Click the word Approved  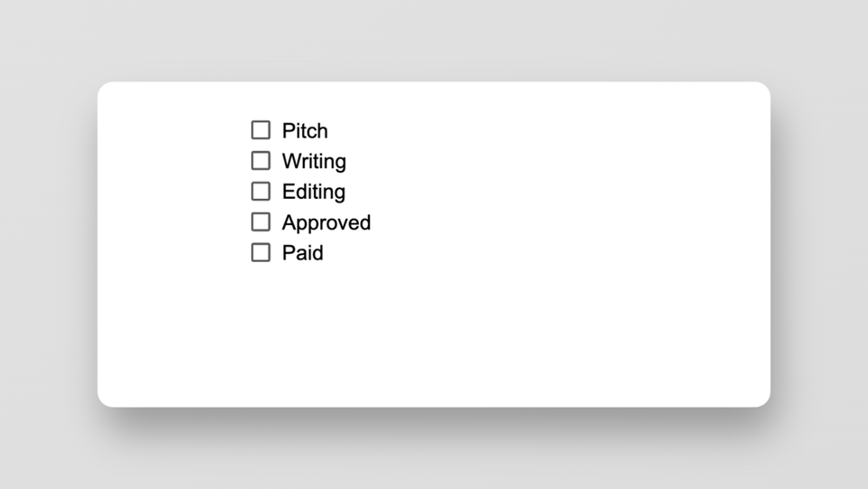click(x=325, y=223)
